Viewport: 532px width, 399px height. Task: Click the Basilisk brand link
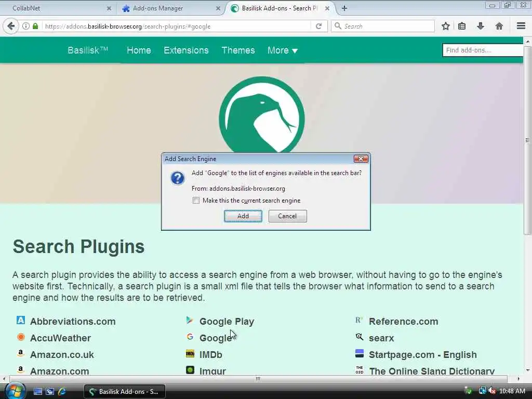(87, 50)
